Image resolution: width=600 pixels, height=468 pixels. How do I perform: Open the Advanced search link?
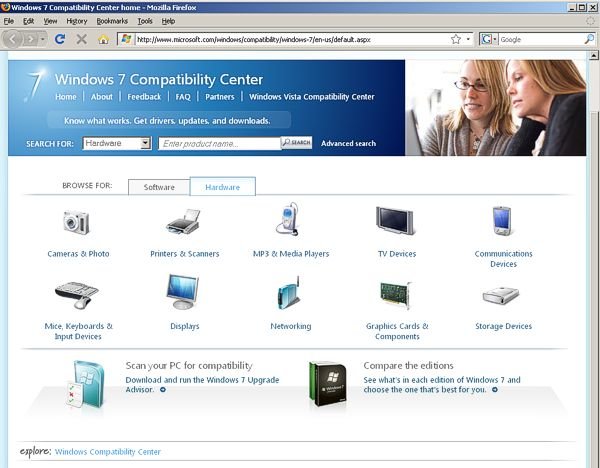(x=348, y=143)
